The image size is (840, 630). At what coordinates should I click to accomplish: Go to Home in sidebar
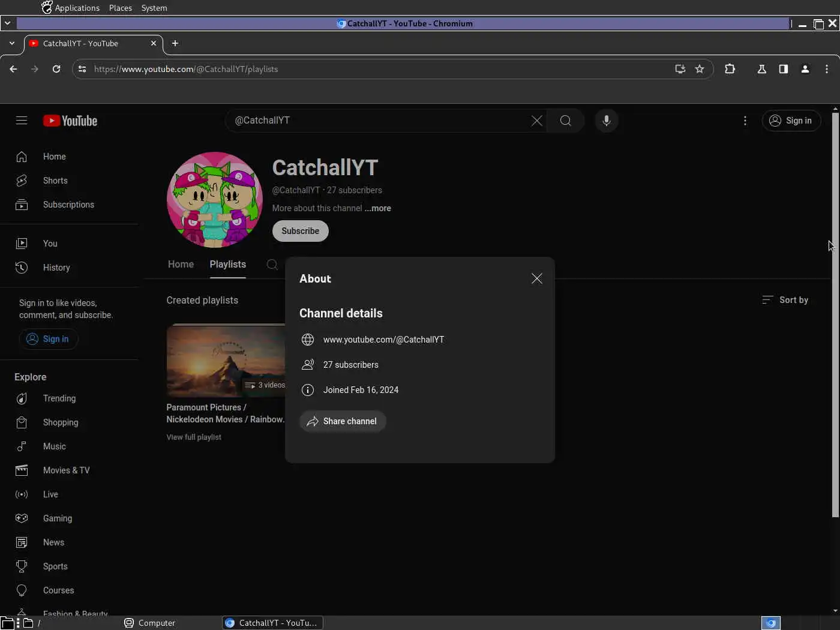[x=69, y=157]
